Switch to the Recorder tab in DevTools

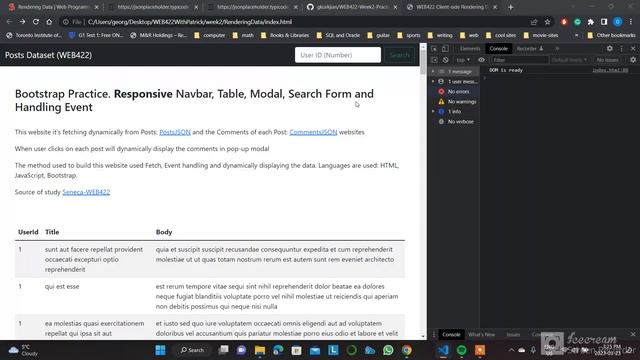coord(529,49)
